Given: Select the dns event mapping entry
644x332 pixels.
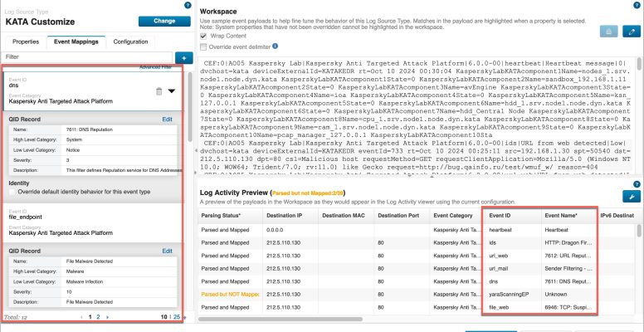Looking at the screenshot, I should pyautogui.click(x=92, y=91).
